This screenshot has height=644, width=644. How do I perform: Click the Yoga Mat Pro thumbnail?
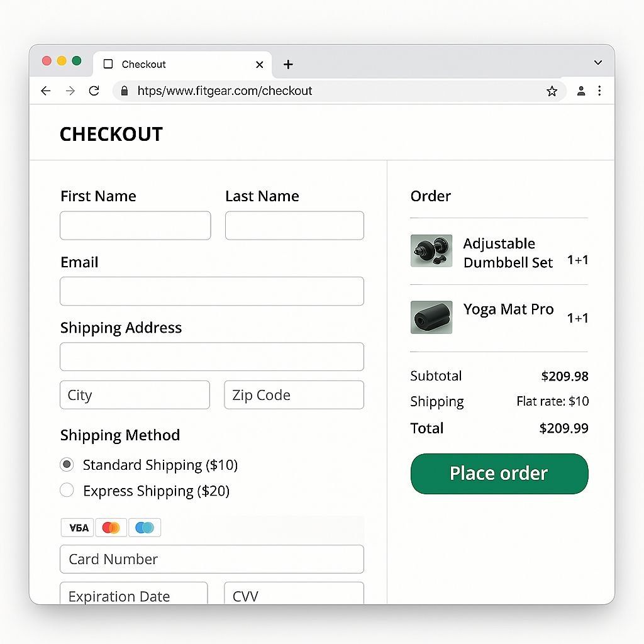coord(431,317)
